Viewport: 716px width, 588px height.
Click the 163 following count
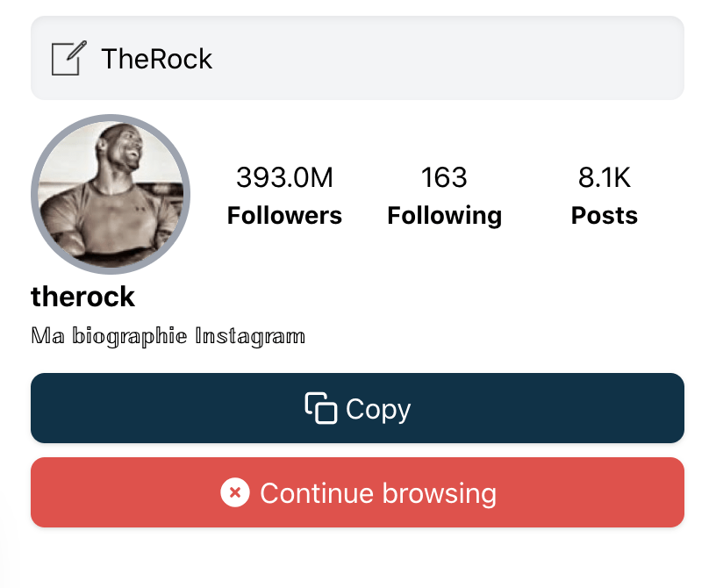click(x=444, y=177)
